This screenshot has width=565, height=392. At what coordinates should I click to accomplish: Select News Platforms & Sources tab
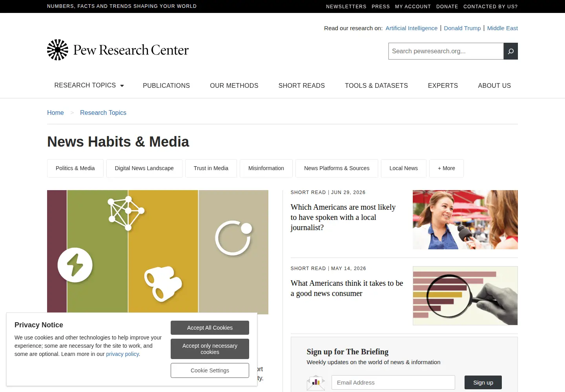(x=337, y=168)
